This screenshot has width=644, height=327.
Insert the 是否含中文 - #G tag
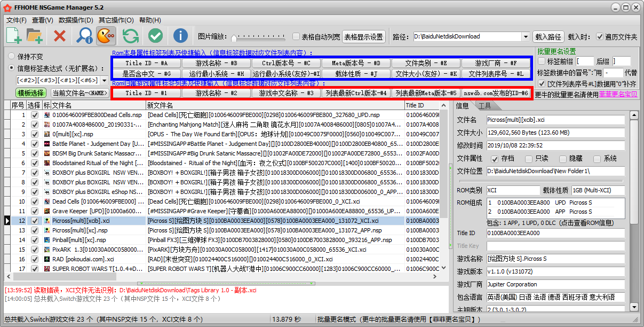tap(146, 74)
